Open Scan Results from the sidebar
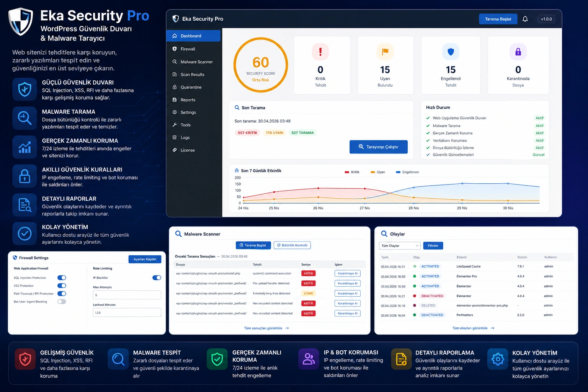This screenshot has width=588, height=392. coord(192,74)
